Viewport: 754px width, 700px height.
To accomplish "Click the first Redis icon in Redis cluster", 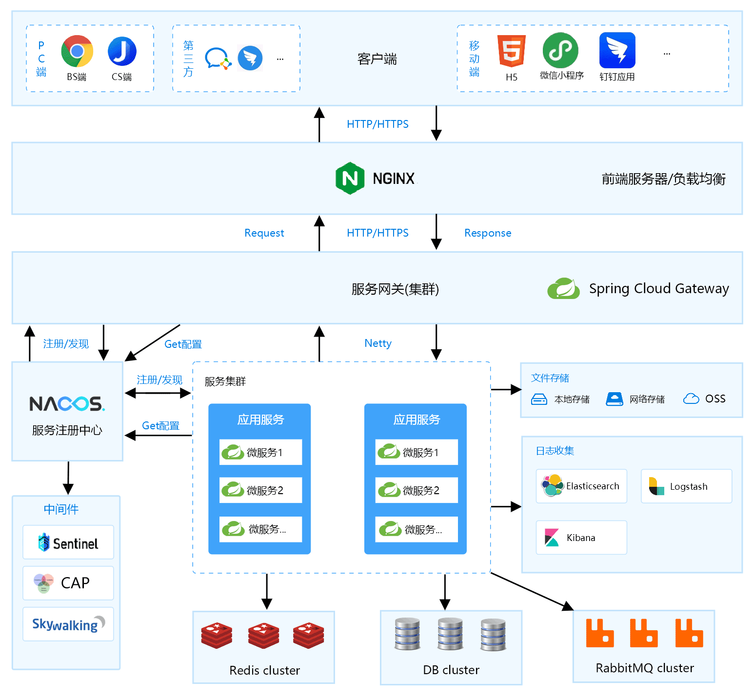I will click(x=217, y=635).
